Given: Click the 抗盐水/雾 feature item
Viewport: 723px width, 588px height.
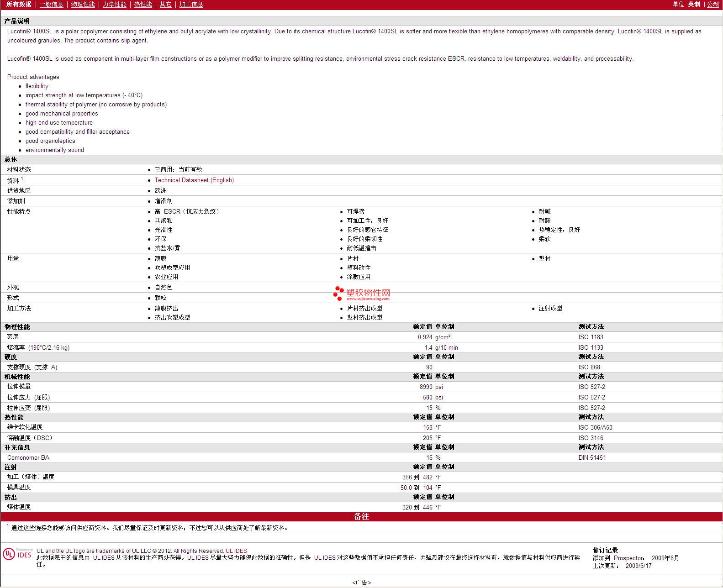Looking at the screenshot, I should (x=167, y=248).
